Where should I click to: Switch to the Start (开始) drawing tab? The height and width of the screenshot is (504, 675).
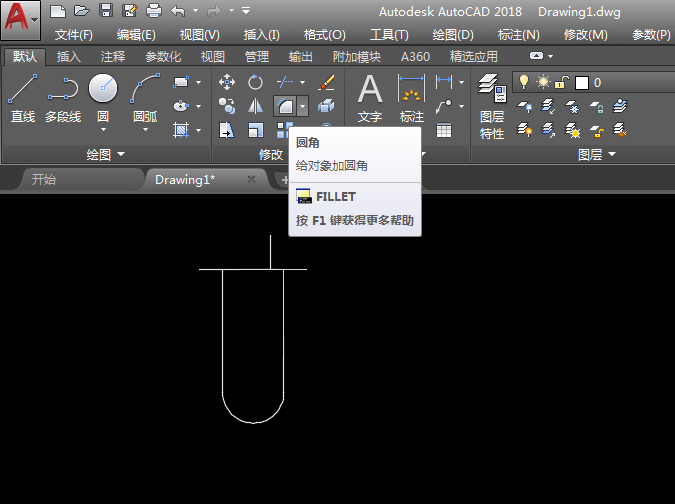[x=43, y=179]
